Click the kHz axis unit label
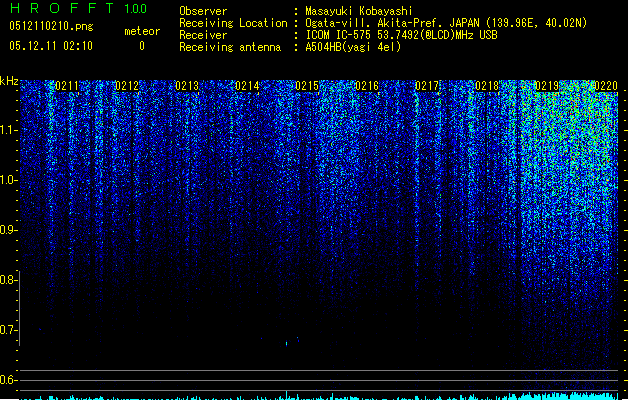629x400 pixels. point(9,81)
